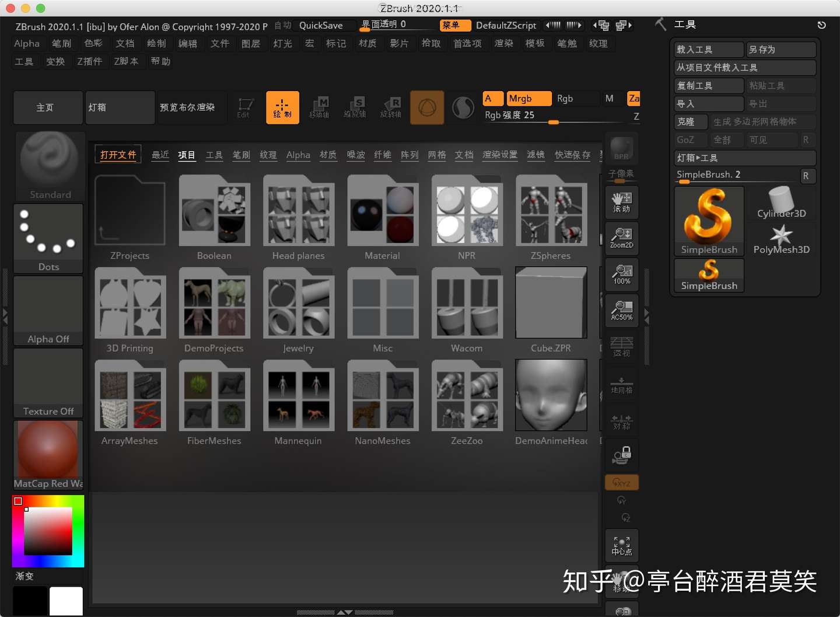Viewport: 840px width, 617px height.
Task: Click the 打开文件 open file button
Action: (118, 155)
